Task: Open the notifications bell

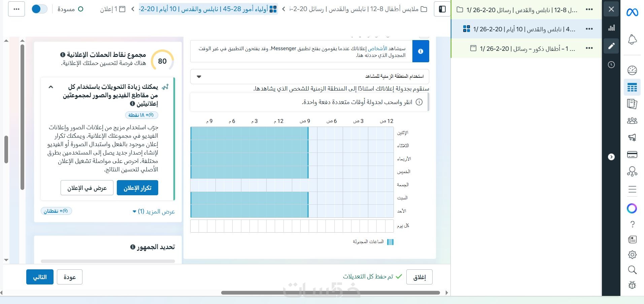Action: pyautogui.click(x=632, y=40)
